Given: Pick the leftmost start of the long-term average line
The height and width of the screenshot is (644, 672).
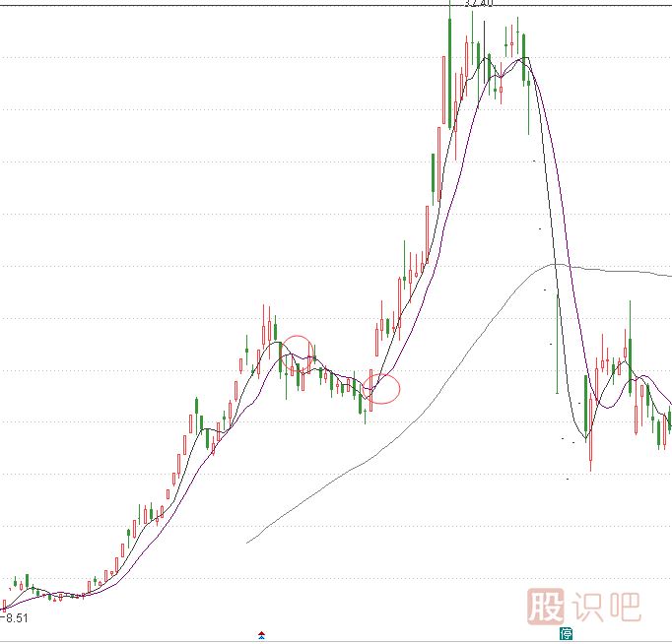Looking at the screenshot, I should tap(247, 542).
